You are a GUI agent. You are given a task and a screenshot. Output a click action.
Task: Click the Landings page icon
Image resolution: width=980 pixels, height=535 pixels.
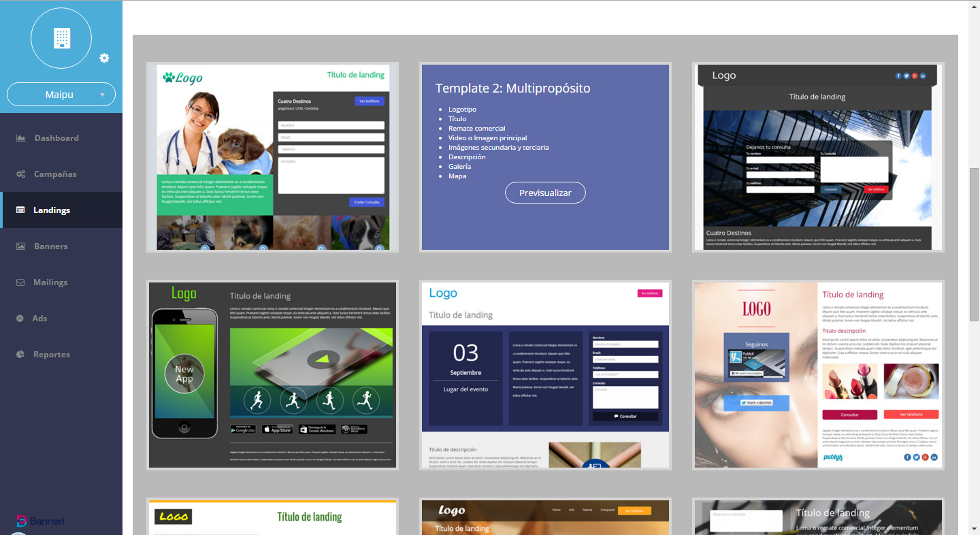tap(20, 210)
